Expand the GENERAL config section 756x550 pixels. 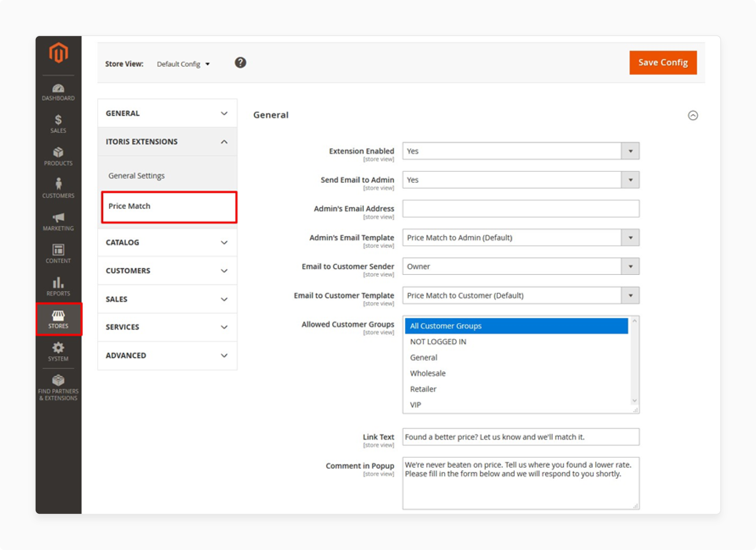coord(167,113)
